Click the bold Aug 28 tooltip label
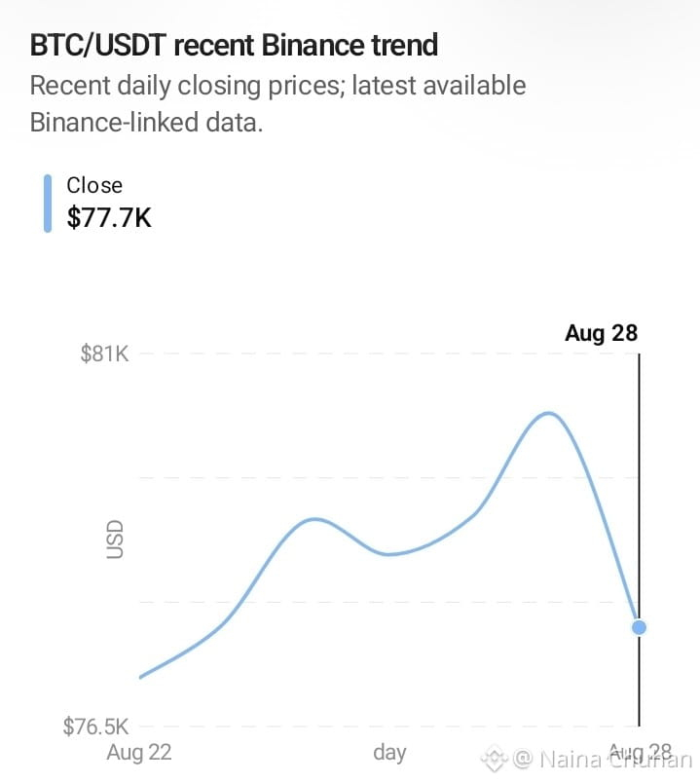This screenshot has width=700, height=783. coord(601,333)
